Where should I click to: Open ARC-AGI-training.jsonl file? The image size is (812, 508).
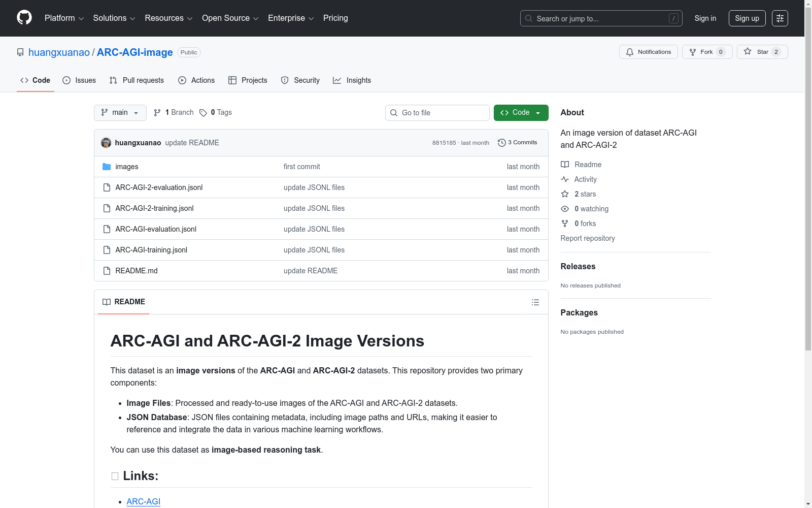151,250
